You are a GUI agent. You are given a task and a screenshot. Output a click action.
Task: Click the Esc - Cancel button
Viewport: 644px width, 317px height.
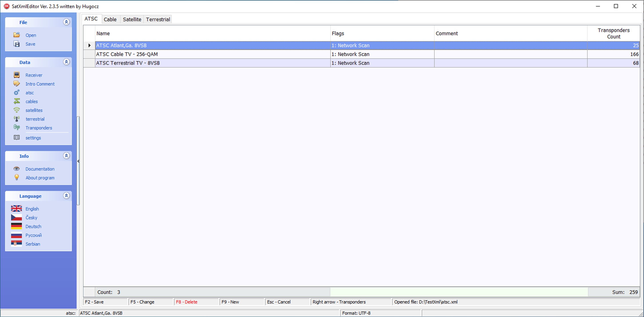point(288,302)
